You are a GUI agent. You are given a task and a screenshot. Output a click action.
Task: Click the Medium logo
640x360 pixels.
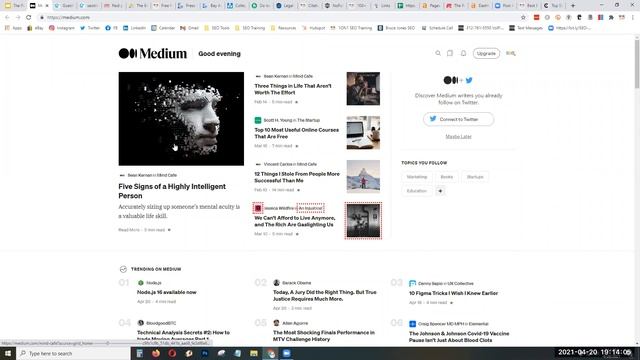(x=153, y=53)
